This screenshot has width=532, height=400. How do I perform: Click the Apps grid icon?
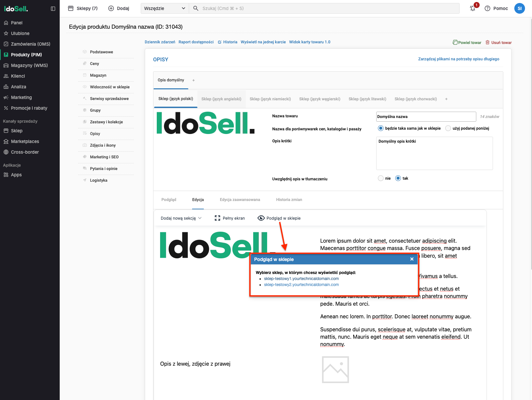[6, 175]
